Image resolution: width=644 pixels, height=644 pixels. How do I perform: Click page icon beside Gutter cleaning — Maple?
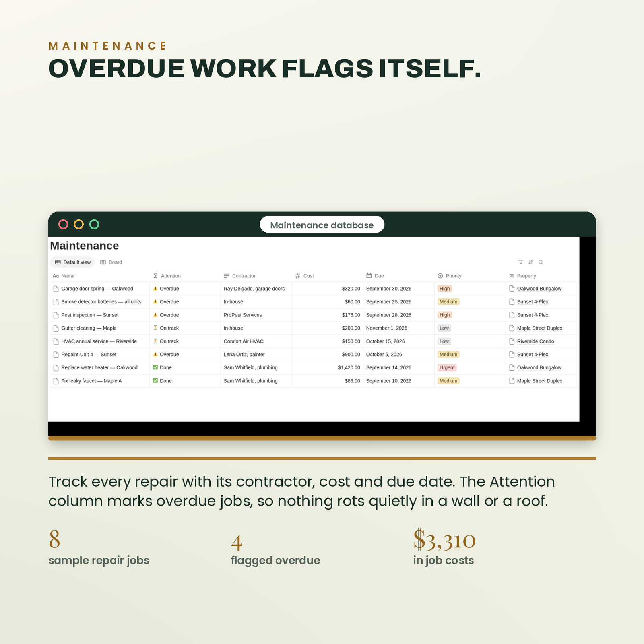point(56,328)
